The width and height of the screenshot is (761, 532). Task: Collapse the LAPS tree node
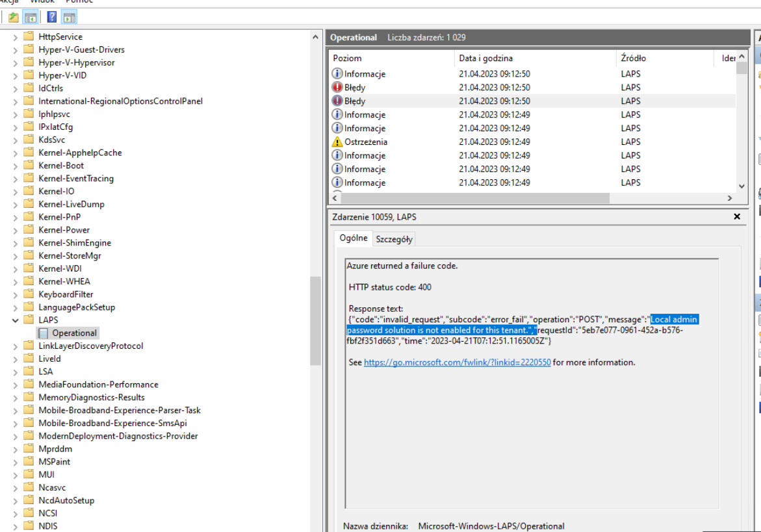(15, 320)
